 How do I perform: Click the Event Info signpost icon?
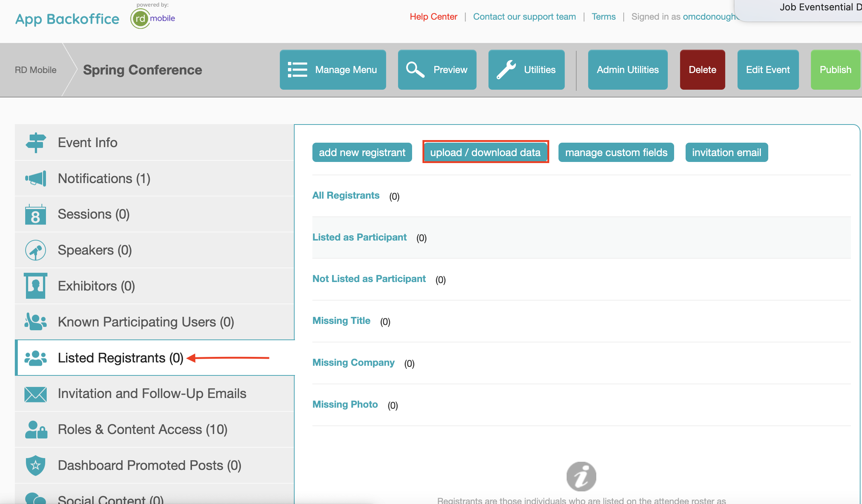(x=36, y=143)
